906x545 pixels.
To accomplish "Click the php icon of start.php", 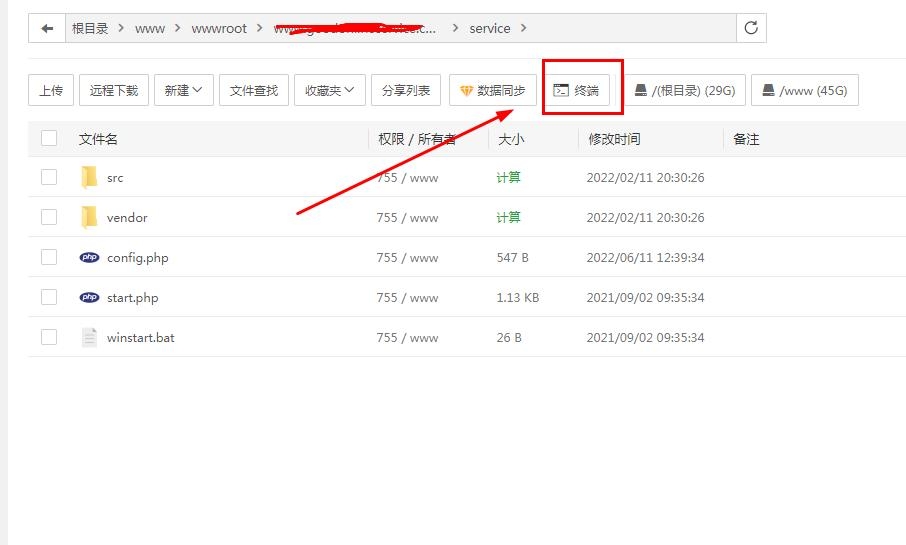I will pos(89,297).
